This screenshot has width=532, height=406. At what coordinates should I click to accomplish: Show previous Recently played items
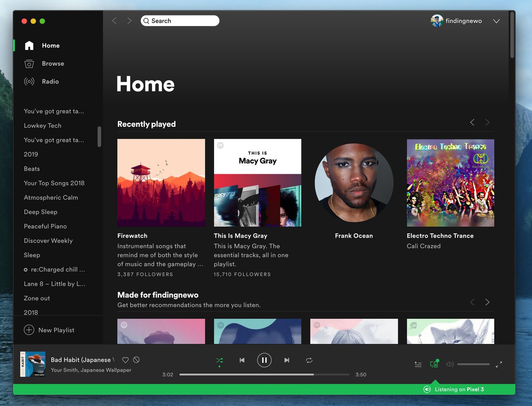(472, 122)
